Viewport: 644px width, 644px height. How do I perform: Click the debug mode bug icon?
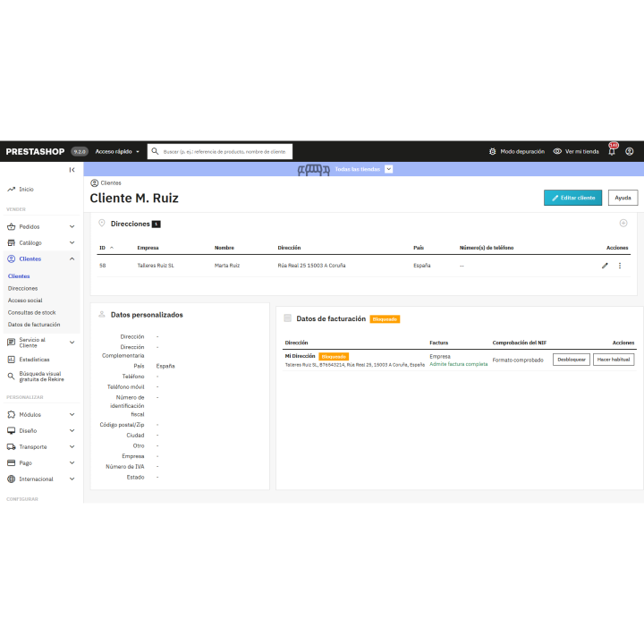(493, 151)
